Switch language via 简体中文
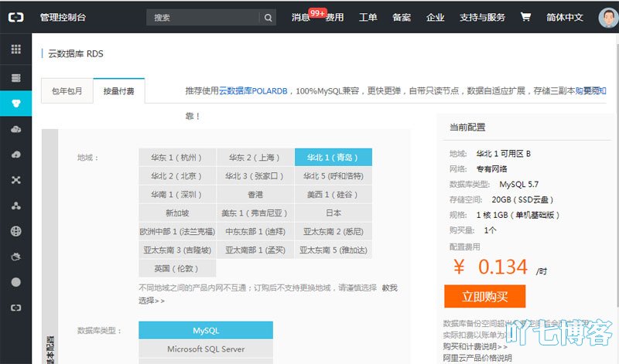 (x=565, y=17)
